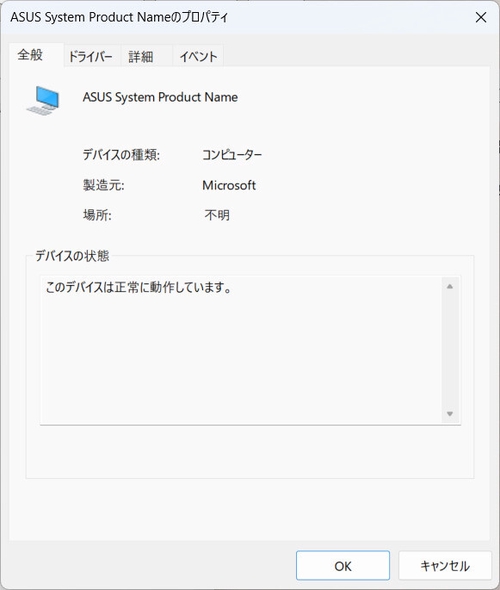The width and height of the screenshot is (500, 590).
Task: Select the ASUS System Product Name heading
Action: pos(160,97)
